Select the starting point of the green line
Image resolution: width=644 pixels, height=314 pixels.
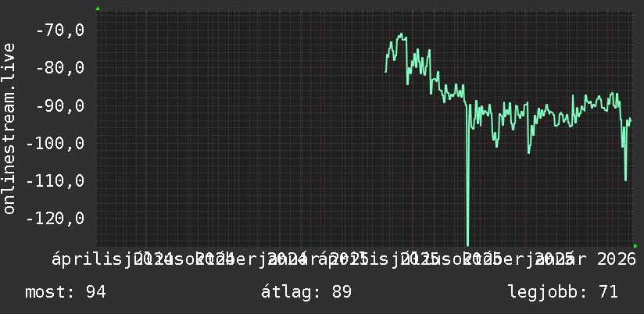[385, 72]
